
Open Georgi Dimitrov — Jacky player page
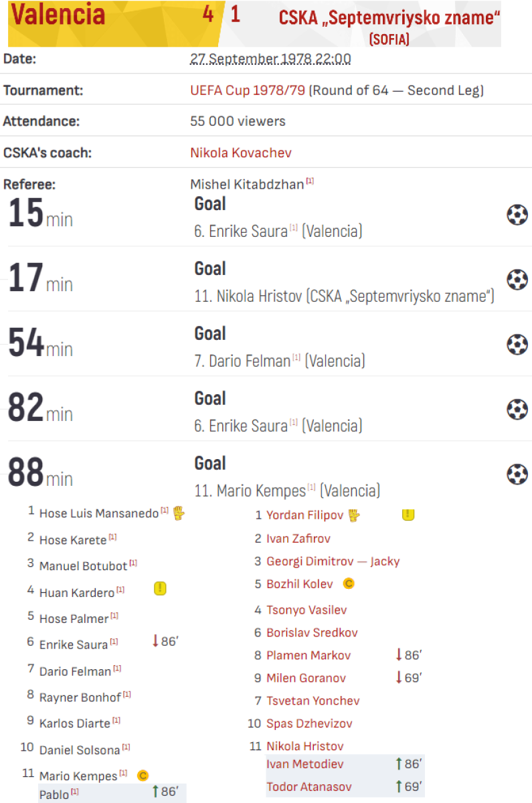coord(333,561)
